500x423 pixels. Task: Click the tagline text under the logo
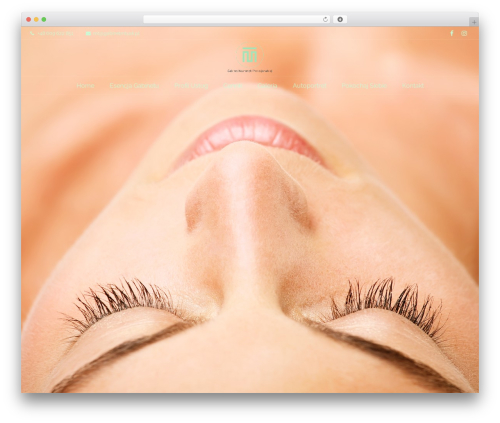pyautogui.click(x=250, y=71)
